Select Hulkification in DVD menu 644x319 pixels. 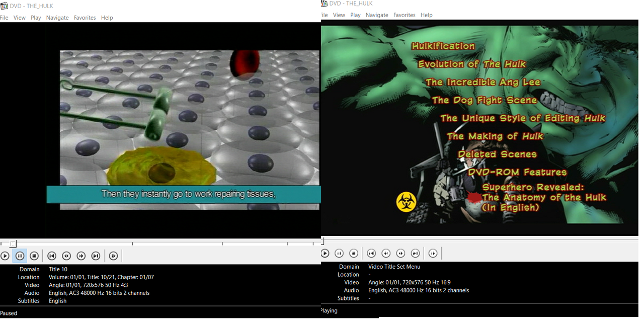(443, 46)
